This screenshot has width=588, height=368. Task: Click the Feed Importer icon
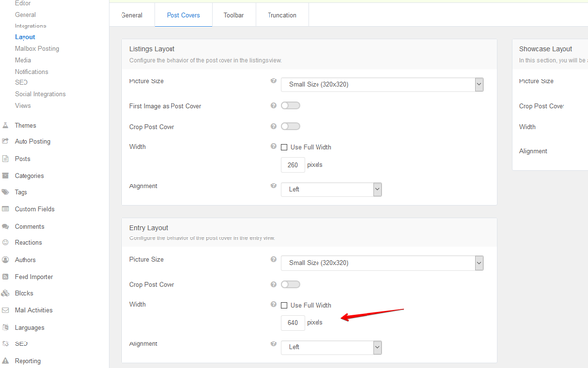point(5,277)
